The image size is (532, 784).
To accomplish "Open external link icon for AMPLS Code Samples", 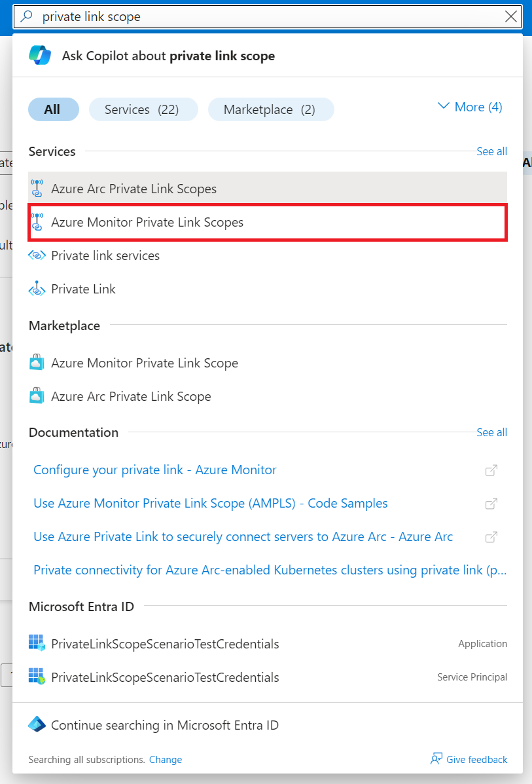I will pos(491,504).
